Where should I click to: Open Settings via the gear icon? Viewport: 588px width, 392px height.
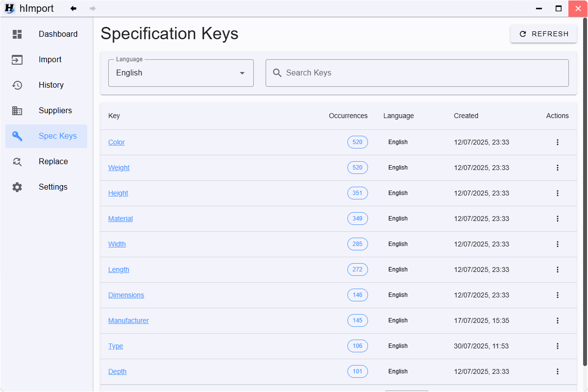tap(17, 187)
